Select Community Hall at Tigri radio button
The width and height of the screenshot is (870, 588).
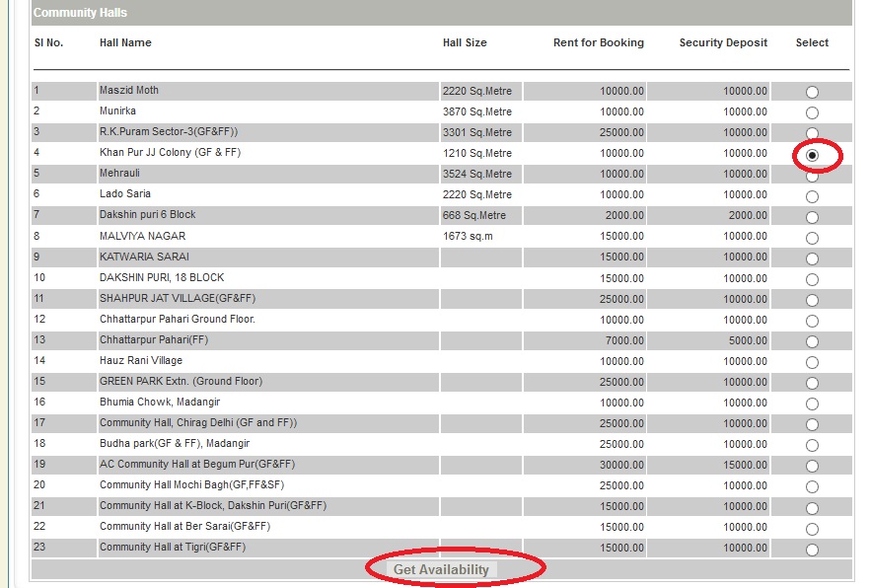[812, 550]
